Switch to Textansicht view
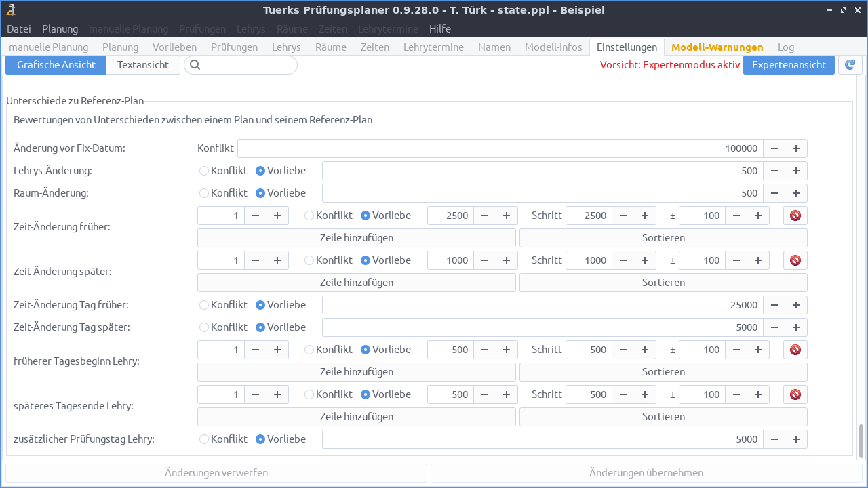868x488 pixels. [142, 65]
